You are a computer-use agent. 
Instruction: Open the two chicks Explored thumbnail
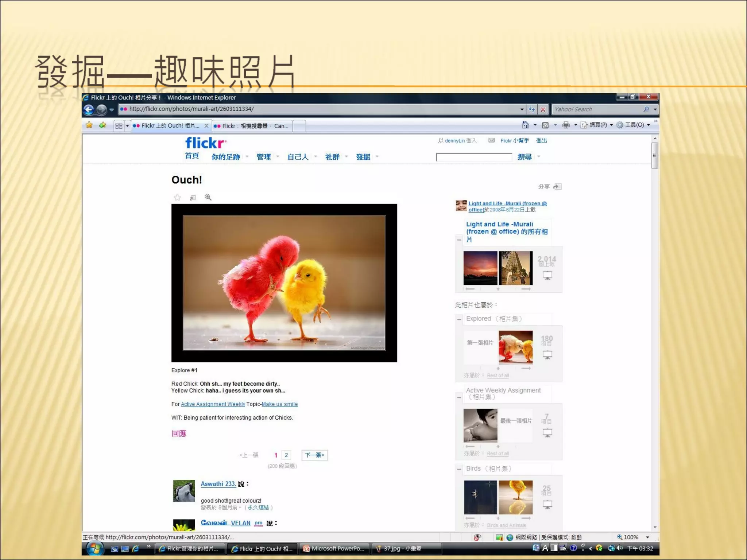coord(515,347)
